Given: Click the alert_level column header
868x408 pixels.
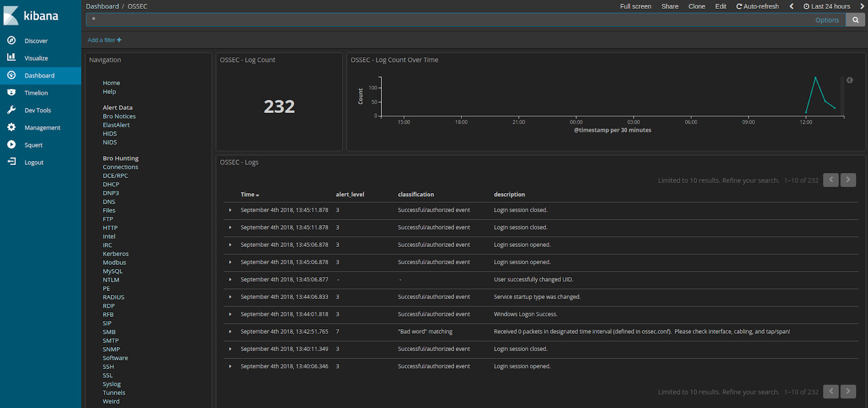Looking at the screenshot, I should tap(350, 194).
